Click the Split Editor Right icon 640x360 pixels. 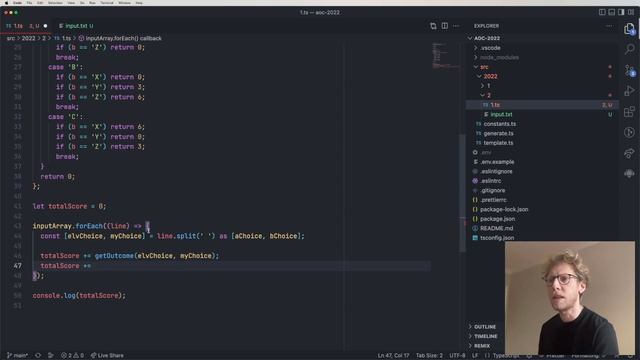click(444, 26)
